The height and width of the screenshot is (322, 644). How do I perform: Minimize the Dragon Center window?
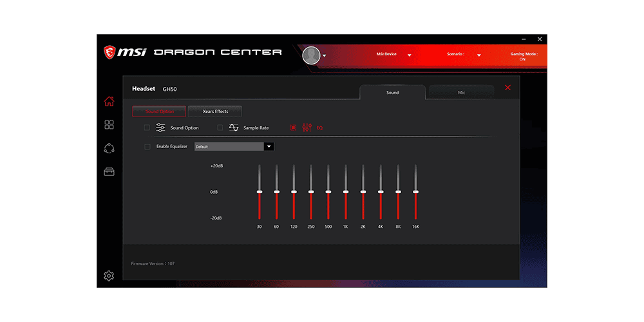click(524, 39)
